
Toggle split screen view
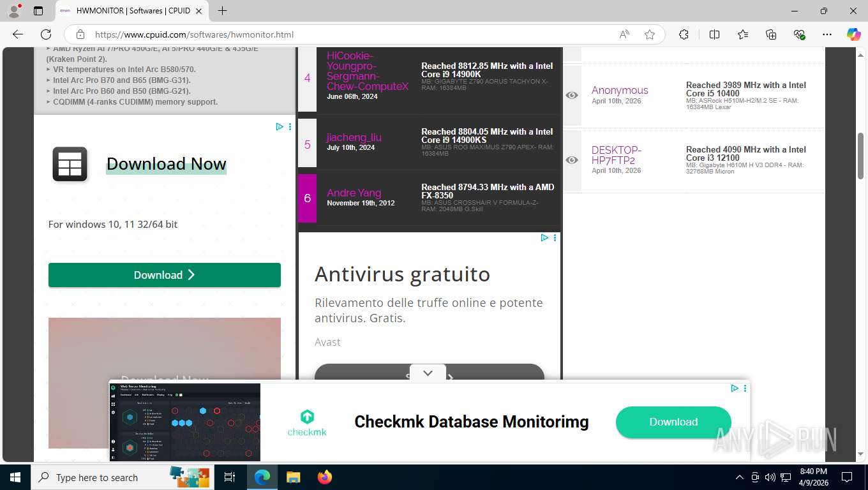714,34
